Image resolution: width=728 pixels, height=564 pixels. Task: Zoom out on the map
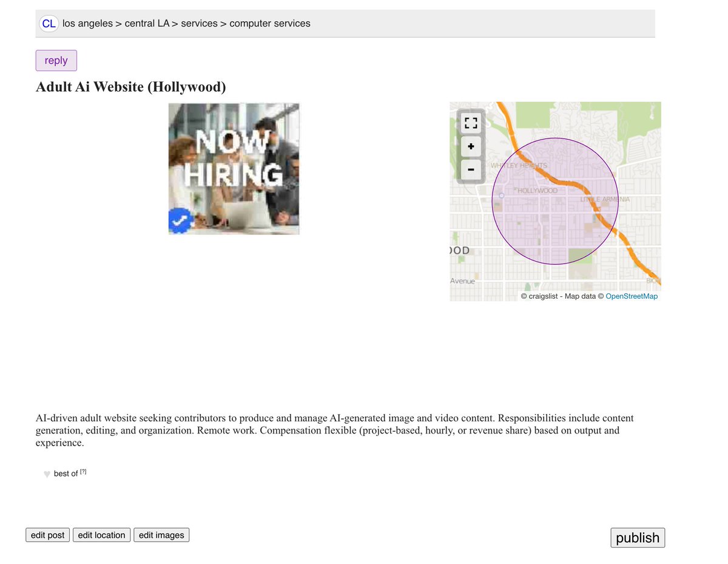pyautogui.click(x=471, y=169)
